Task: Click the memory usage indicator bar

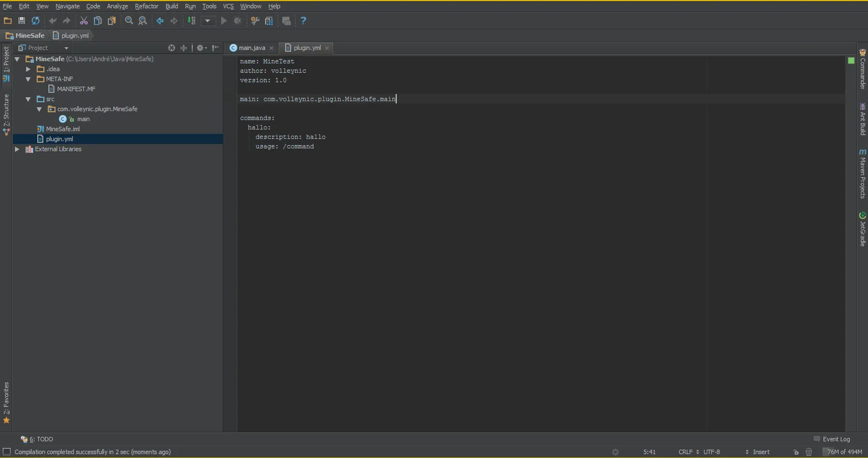Action: click(844, 452)
